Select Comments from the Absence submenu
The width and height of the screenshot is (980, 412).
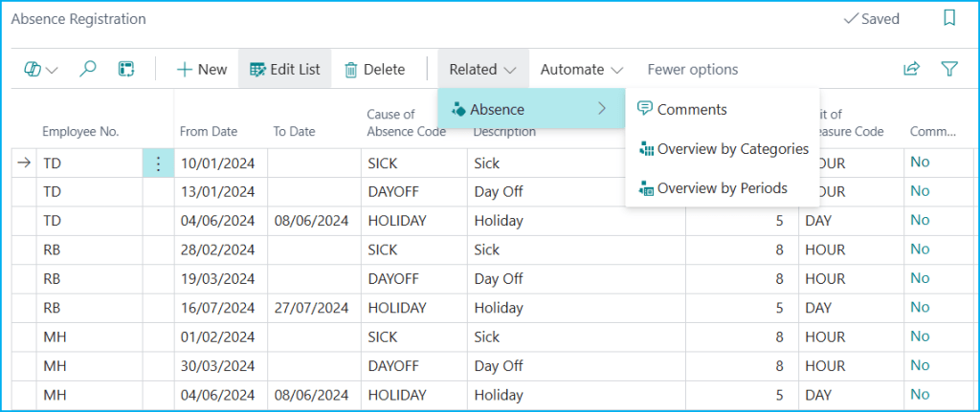click(x=691, y=109)
